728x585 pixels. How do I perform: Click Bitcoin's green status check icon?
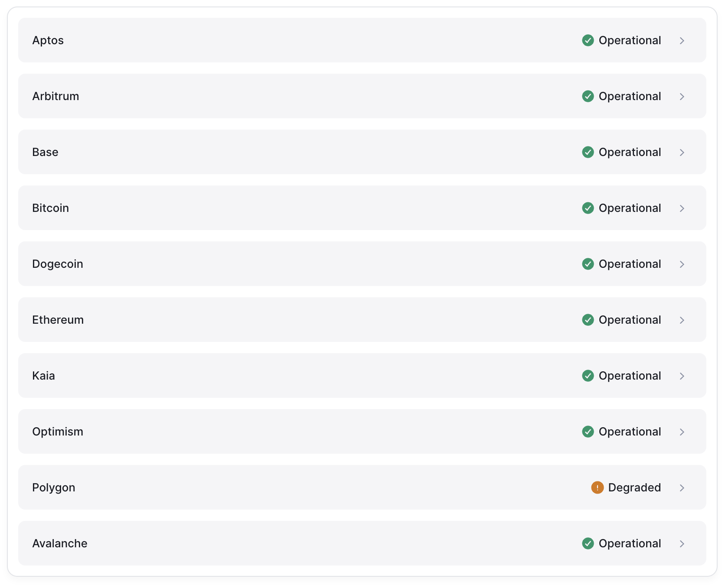(588, 208)
